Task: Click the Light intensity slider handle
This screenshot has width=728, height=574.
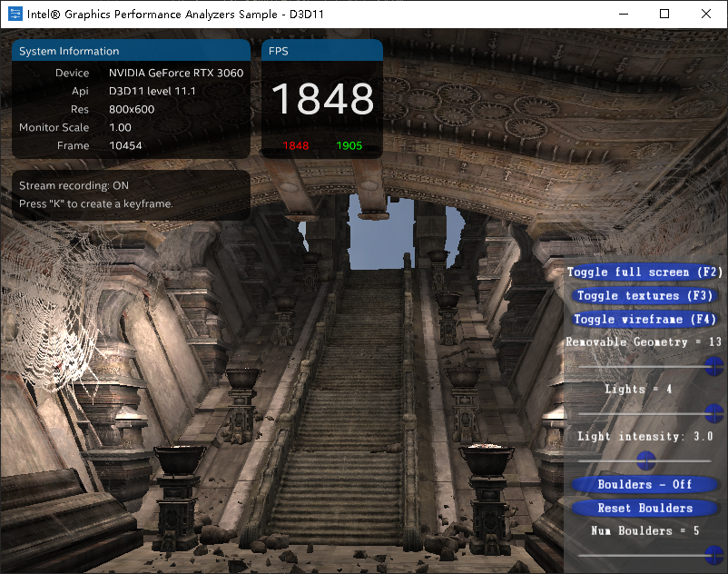Action: tap(646, 460)
